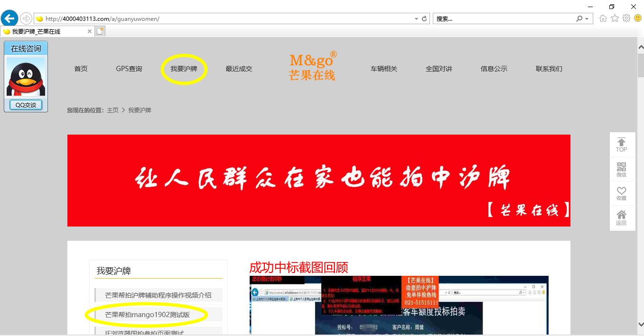644x336 pixels.
Task: Open 联系我们 in the navigation menu
Action: (549, 69)
